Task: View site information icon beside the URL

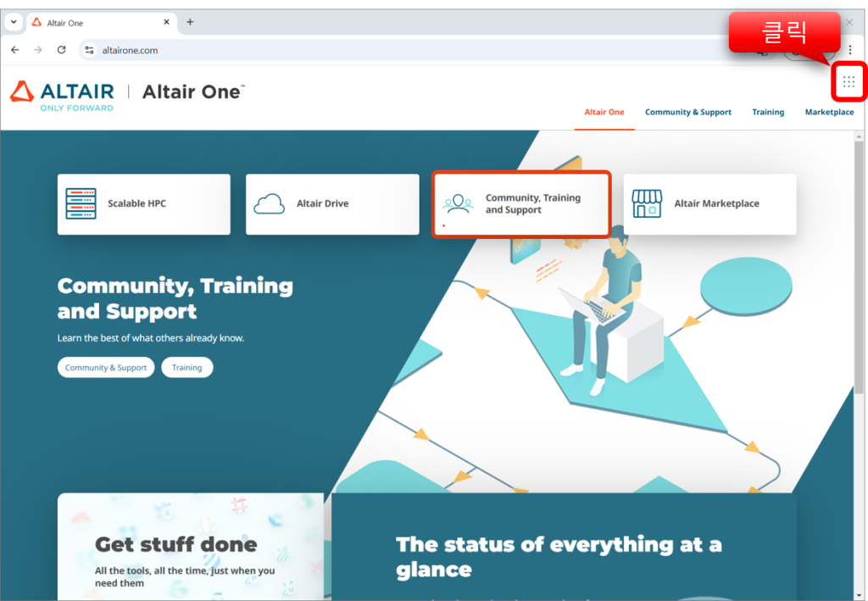Action: (89, 50)
